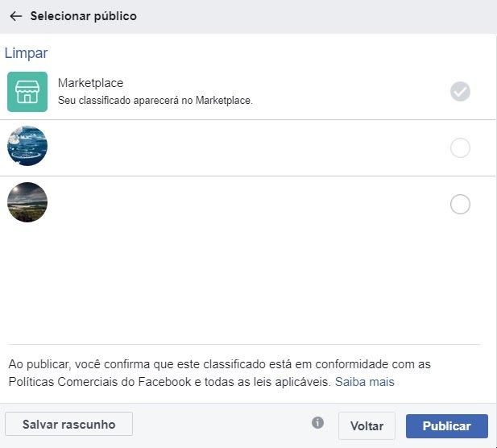Click the empty area of the landscape group row
497x448 pixels.
tap(247, 204)
